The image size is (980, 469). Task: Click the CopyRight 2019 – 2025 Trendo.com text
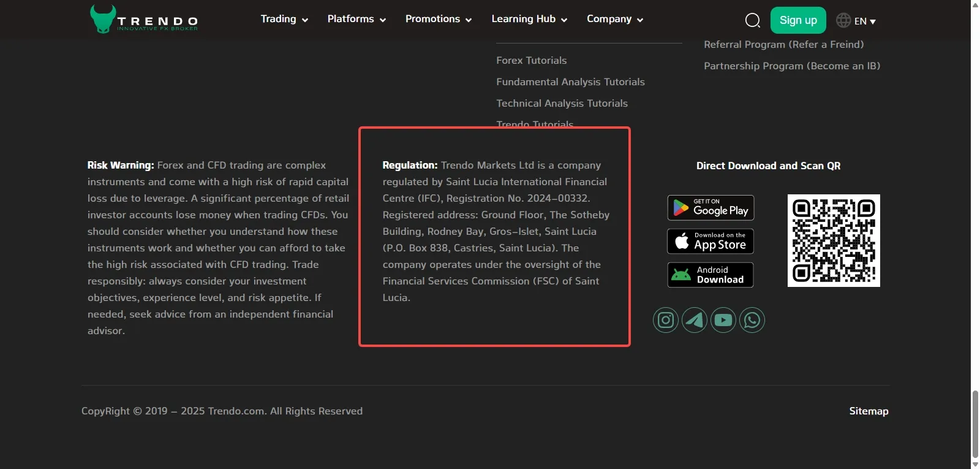(222, 411)
